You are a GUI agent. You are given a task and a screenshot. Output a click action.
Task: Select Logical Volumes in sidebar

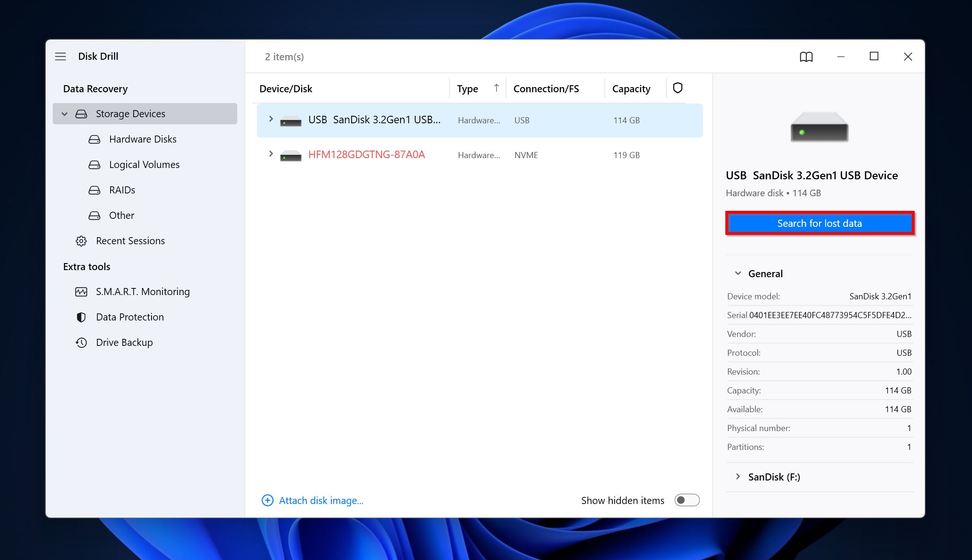pos(145,165)
